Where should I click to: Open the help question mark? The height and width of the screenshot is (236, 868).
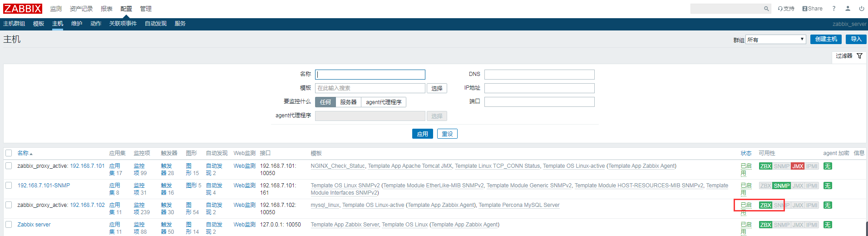pyautogui.click(x=834, y=9)
